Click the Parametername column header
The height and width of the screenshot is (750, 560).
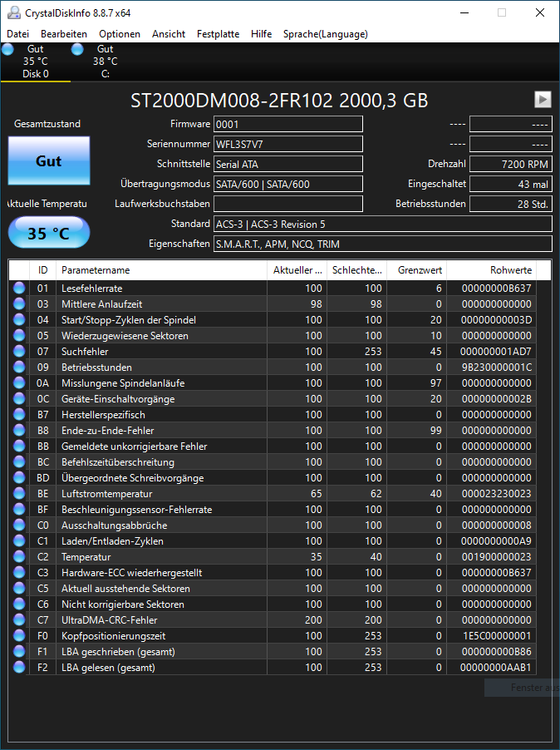[x=161, y=270]
